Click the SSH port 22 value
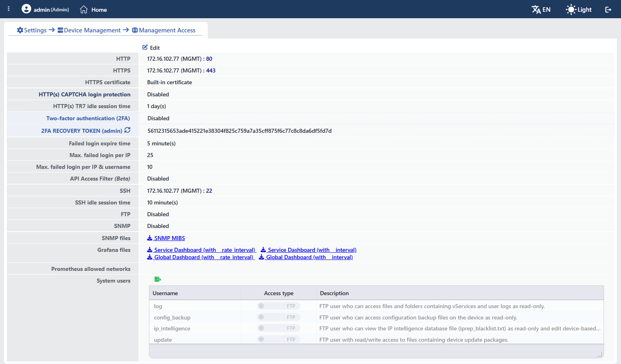 click(209, 191)
